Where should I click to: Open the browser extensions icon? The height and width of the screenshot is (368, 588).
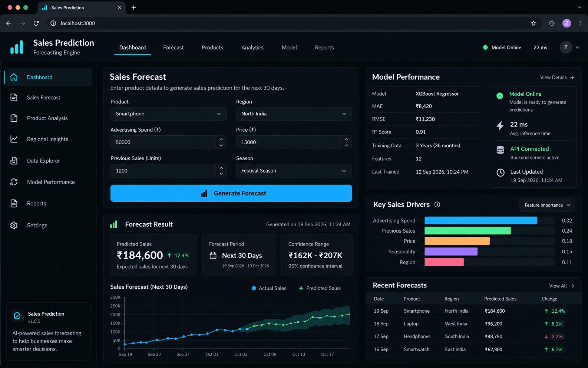tap(552, 23)
